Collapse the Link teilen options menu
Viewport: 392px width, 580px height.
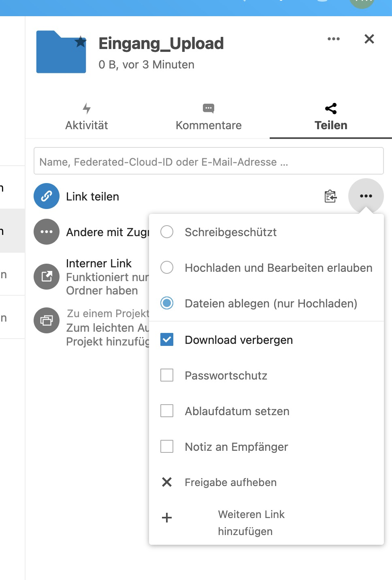click(366, 196)
